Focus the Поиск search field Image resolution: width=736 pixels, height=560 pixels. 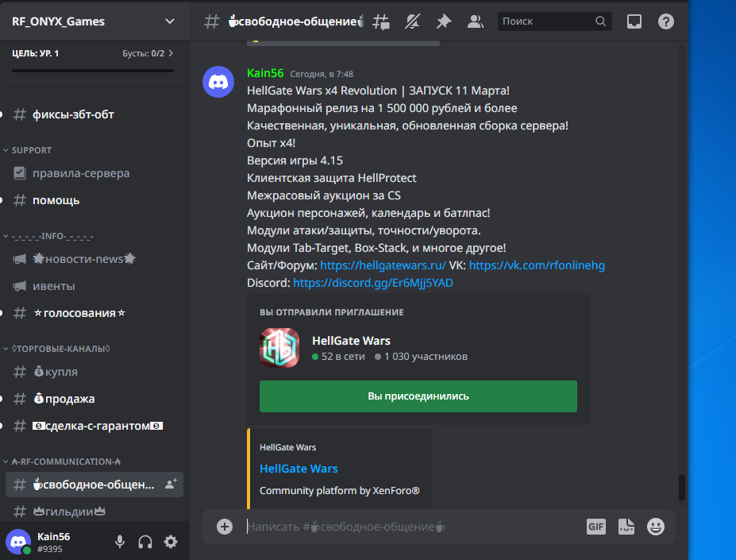point(554,21)
